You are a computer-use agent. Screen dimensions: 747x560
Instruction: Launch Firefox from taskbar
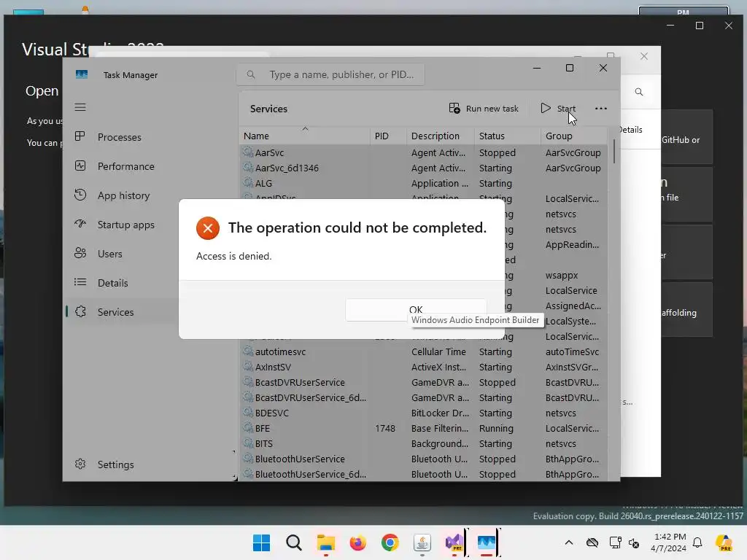tap(357, 542)
